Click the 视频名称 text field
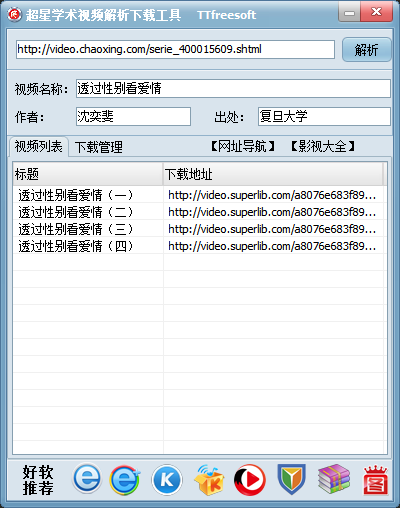 [233, 89]
